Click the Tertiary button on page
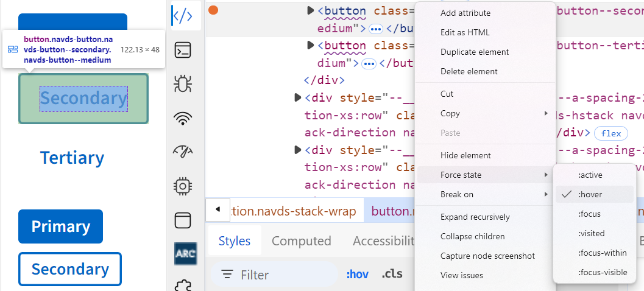The image size is (644, 291). point(73,158)
